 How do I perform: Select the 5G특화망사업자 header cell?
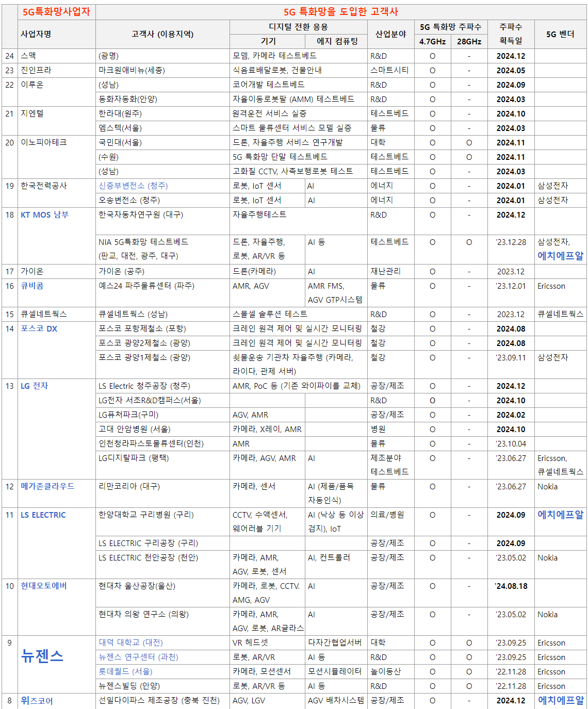(56, 12)
